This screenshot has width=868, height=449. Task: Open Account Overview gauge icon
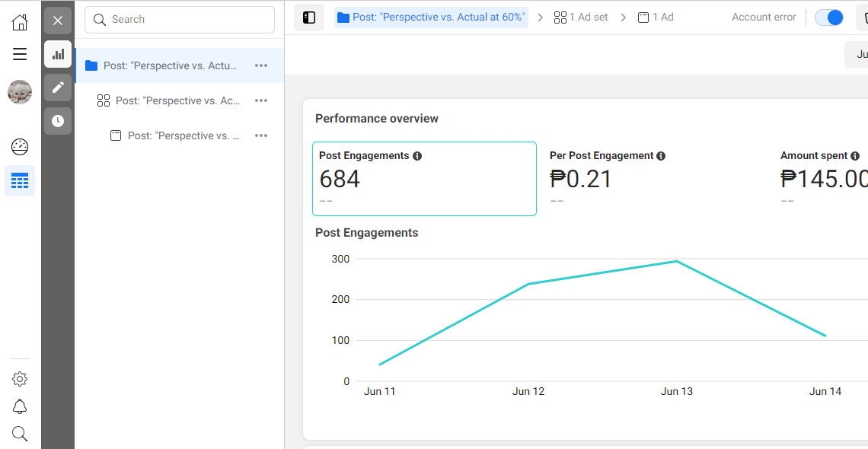tap(20, 147)
